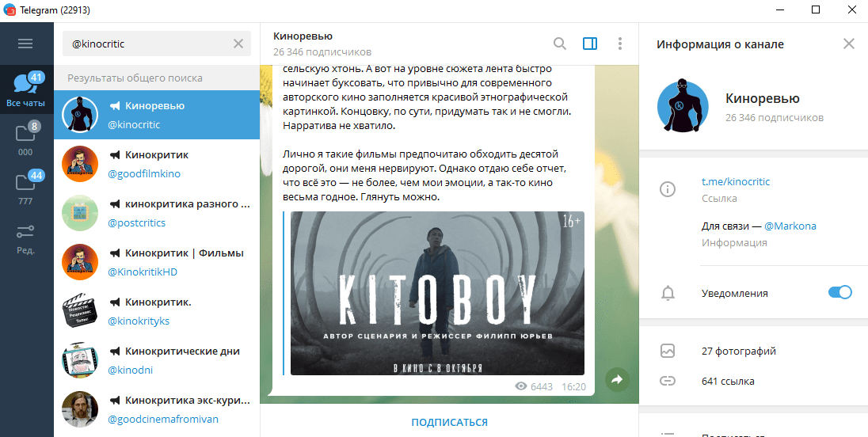Clear the @kinocritic search field

238,44
